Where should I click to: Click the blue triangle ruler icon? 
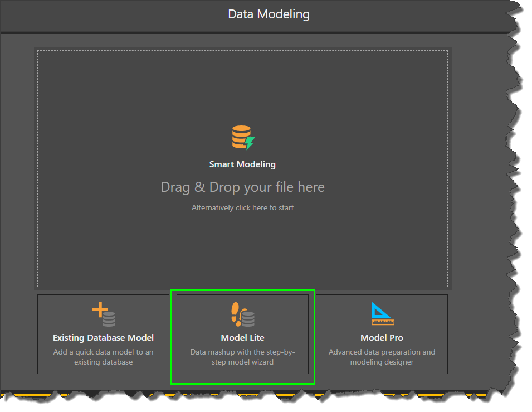(x=382, y=313)
